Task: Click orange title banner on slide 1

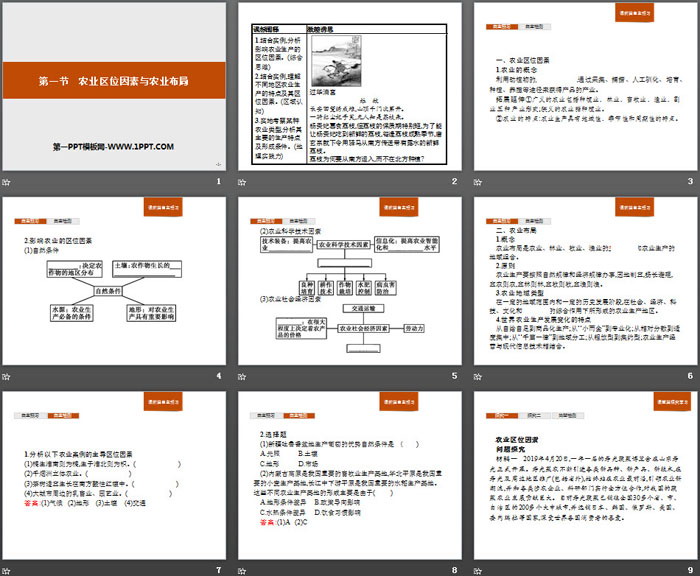Action: (x=114, y=80)
